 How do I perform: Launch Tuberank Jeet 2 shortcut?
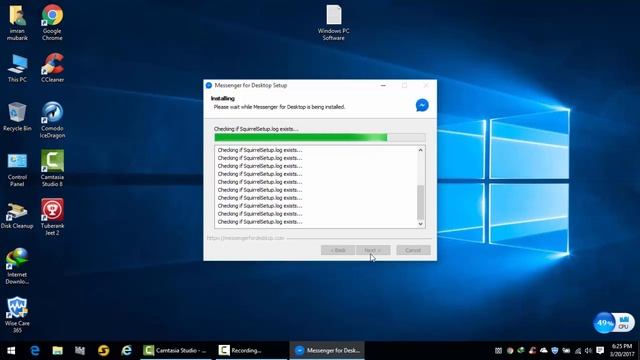point(52,217)
